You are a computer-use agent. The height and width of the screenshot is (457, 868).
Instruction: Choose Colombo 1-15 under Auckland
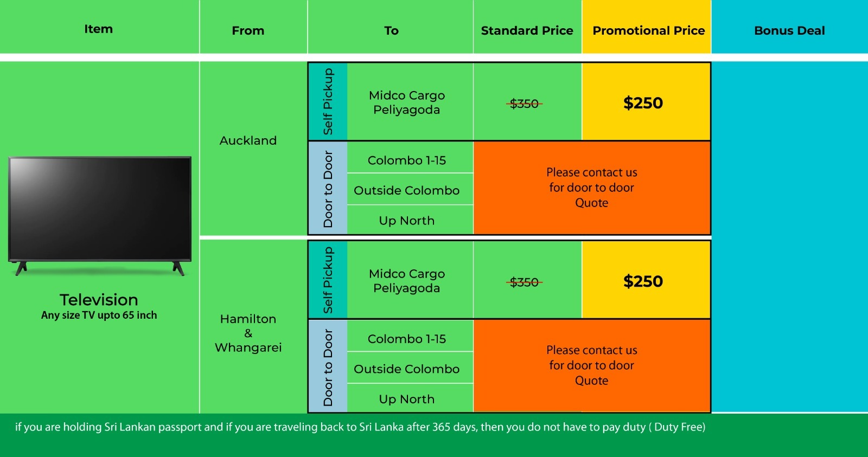tap(407, 160)
